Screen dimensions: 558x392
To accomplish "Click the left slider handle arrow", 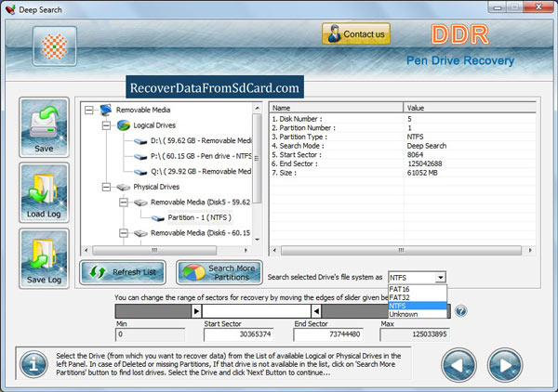I will pos(196,311).
